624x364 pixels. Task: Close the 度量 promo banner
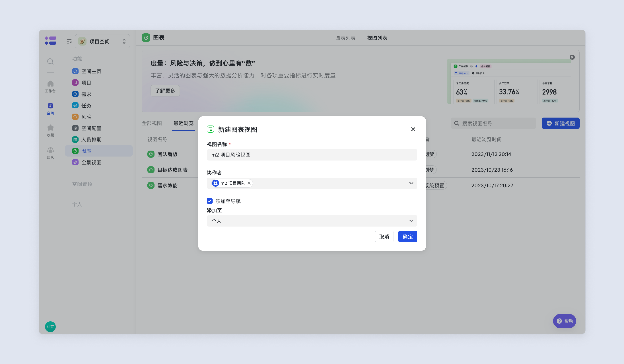(x=572, y=57)
